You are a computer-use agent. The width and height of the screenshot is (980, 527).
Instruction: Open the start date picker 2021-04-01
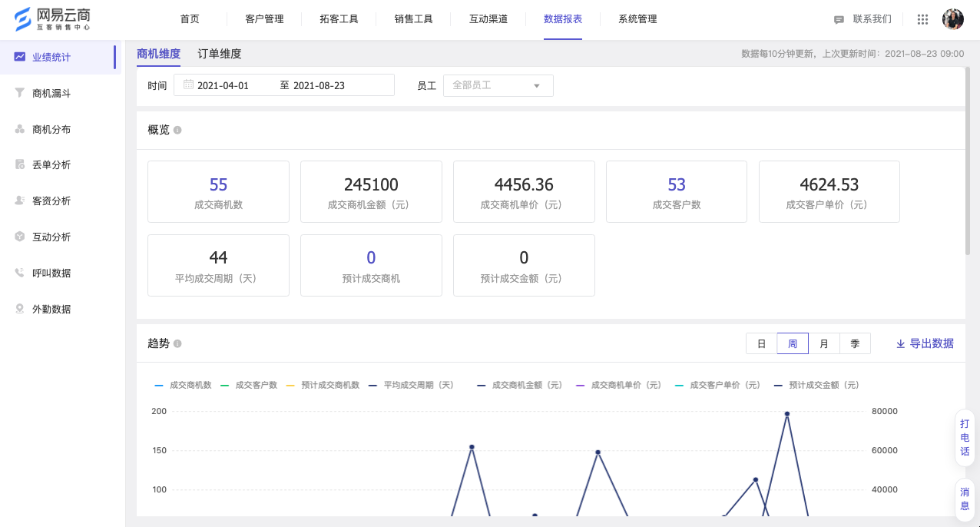[x=223, y=85]
